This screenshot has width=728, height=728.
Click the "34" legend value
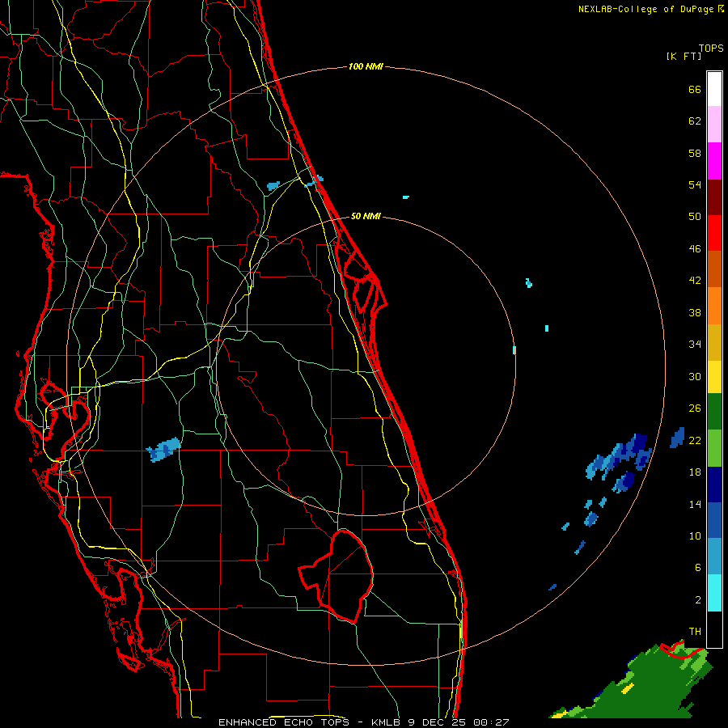pos(695,345)
